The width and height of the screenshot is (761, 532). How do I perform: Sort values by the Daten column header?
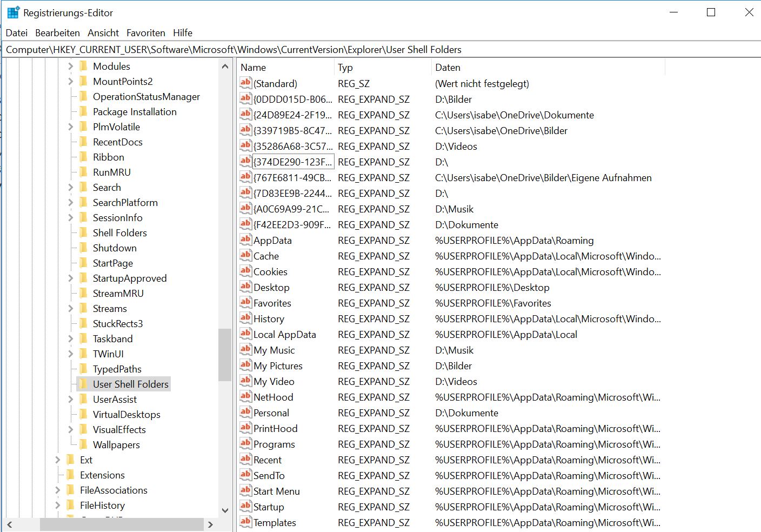(548, 68)
